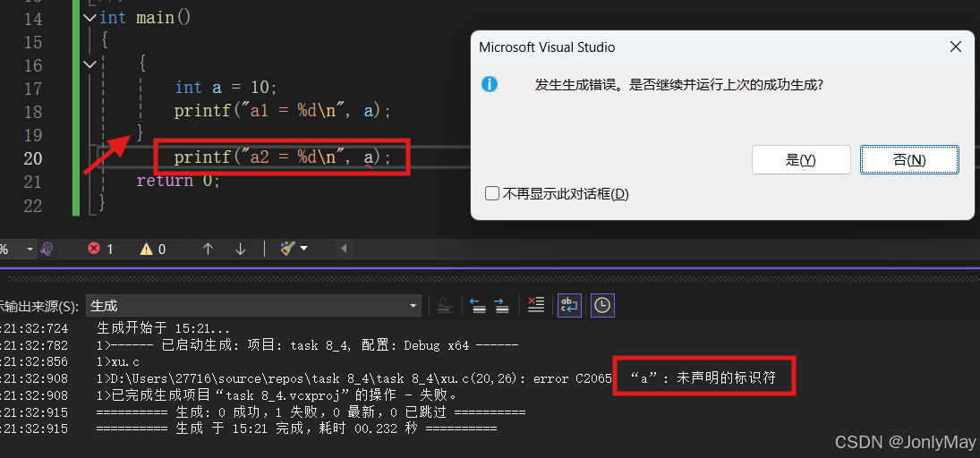
Task: Click the blue info icon in the dialog
Action: coord(490,84)
